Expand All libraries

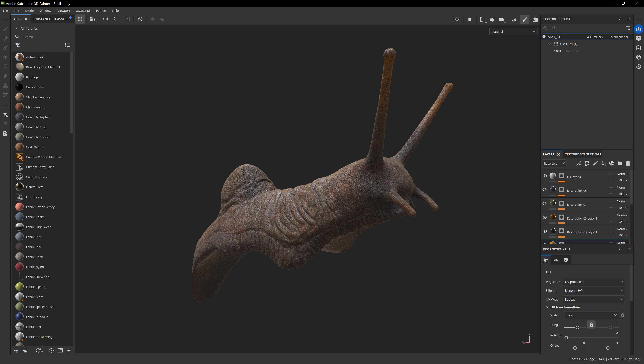pos(16,28)
